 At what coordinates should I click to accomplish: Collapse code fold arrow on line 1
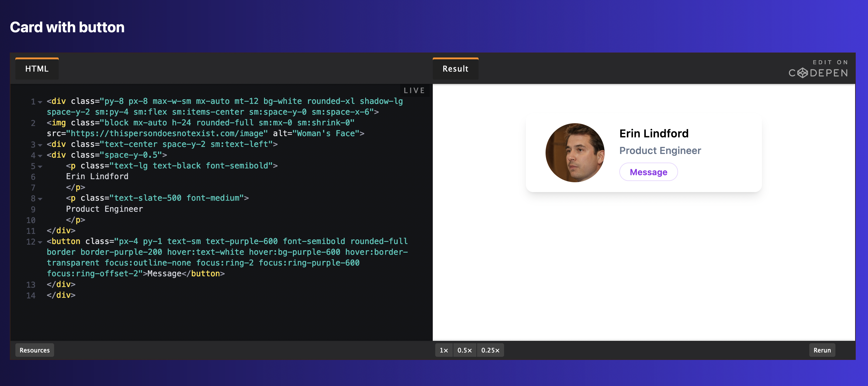click(40, 102)
